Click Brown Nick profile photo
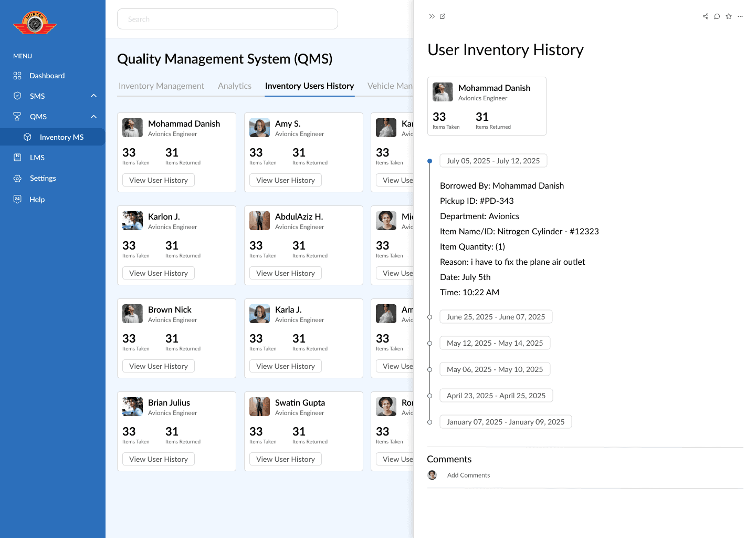 click(132, 314)
